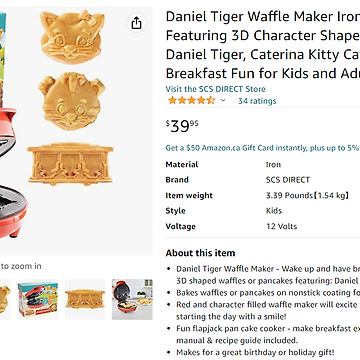Select the trolley waffle thumbnail
The width and height of the screenshot is (360, 360).
click(85, 299)
